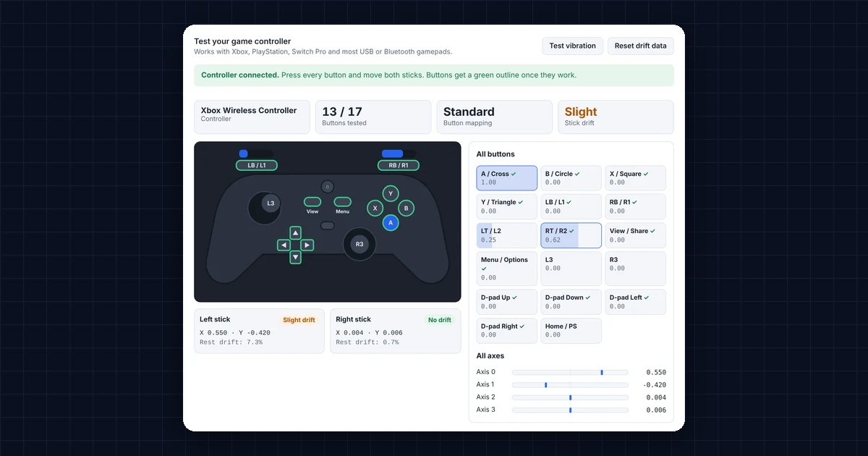Click the D-pad right arrow on diagram
Screen dimensions: 868x456
307,245
